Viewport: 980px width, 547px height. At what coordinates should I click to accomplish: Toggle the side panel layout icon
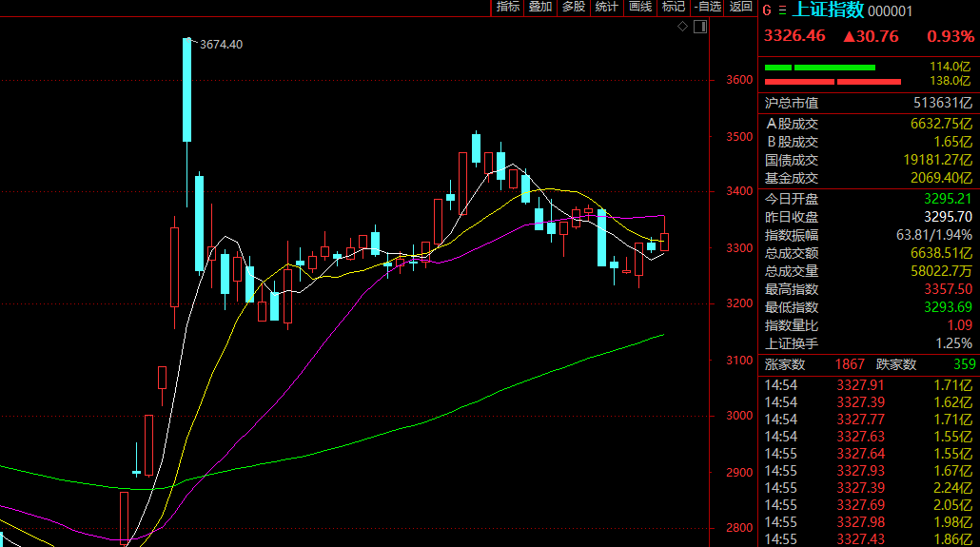pos(701,27)
